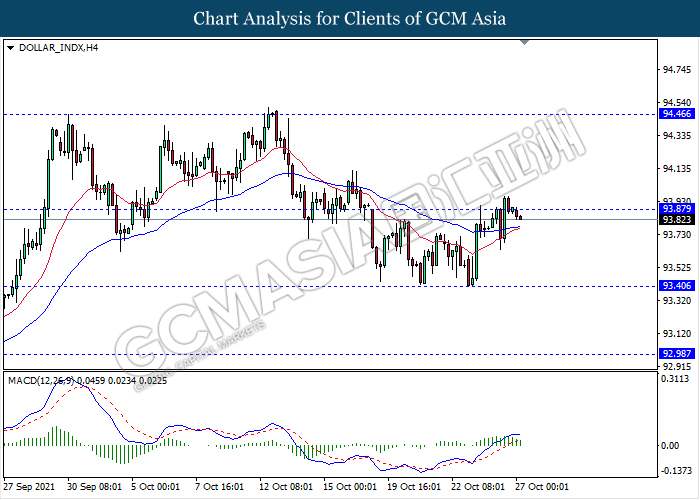The height and width of the screenshot is (500, 700).
Task: Click the 27 Sep 2021 date label
Action: (29, 486)
